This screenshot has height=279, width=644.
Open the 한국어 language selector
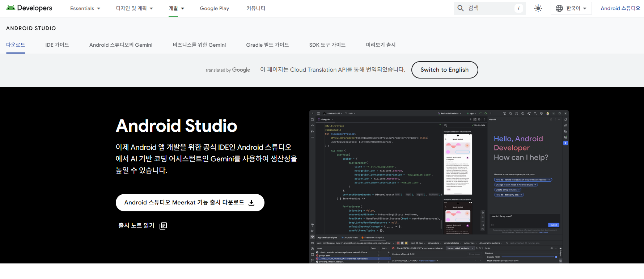click(x=571, y=8)
